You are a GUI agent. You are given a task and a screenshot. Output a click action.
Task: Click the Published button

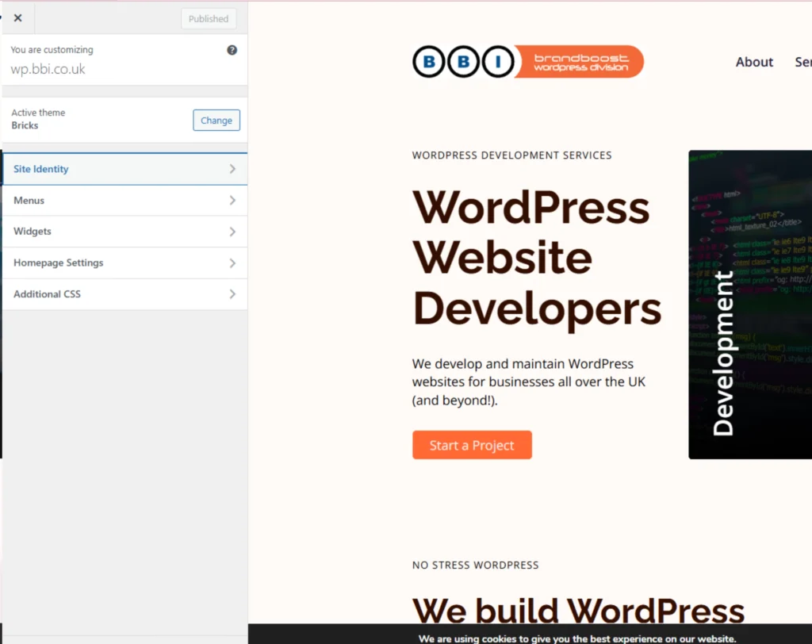[208, 17]
